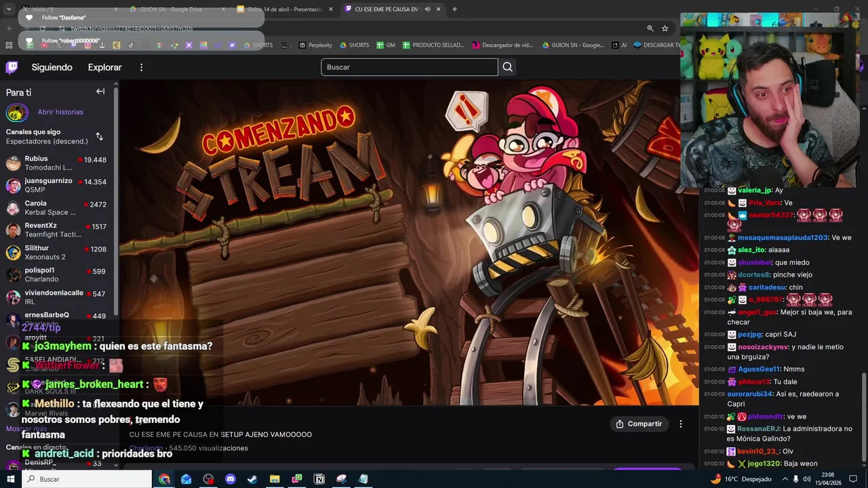The image size is (868, 488).
Task: Open ReventXz channel in the sidebar
Action: point(57,230)
